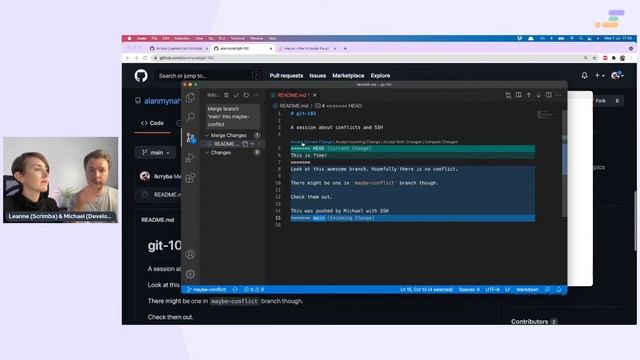This screenshot has height=360, width=640.
Task: Open the Terminal menu in macOS menu bar
Action: click(238, 38)
